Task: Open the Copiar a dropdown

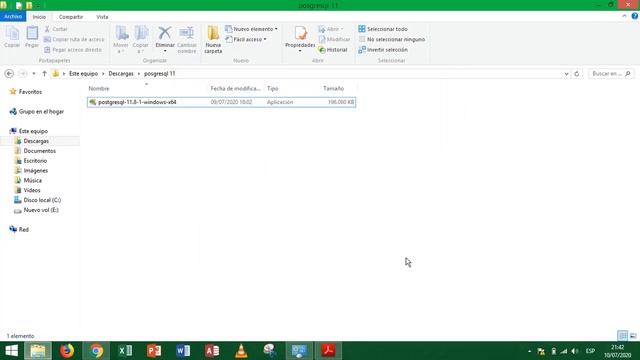Action: tap(140, 39)
